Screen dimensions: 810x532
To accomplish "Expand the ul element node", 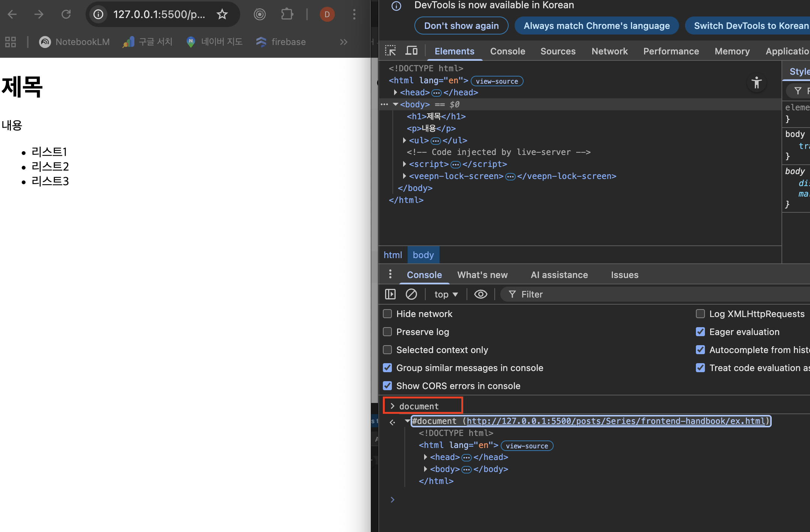I will [x=404, y=140].
